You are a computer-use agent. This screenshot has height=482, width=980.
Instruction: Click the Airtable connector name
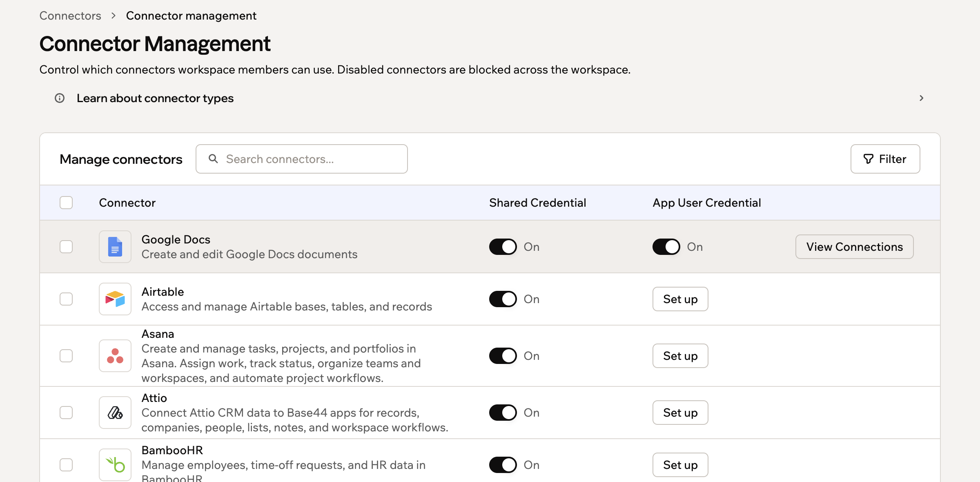[x=163, y=292]
